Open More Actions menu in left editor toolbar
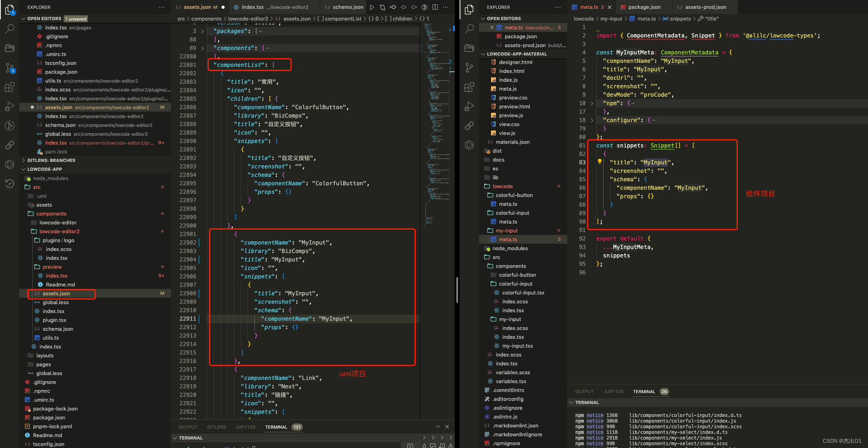The image size is (868, 448). tap(445, 7)
